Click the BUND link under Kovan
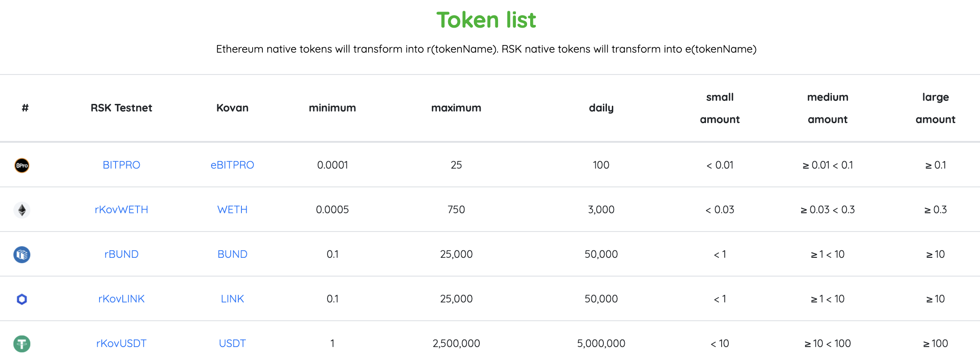 [232, 254]
